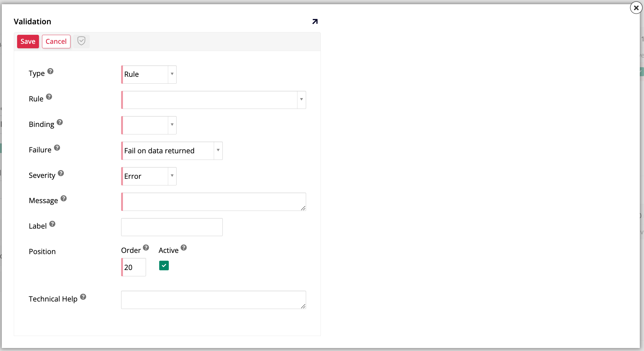This screenshot has width=644, height=351.
Task: Show help for the Order field
Action: tap(146, 248)
